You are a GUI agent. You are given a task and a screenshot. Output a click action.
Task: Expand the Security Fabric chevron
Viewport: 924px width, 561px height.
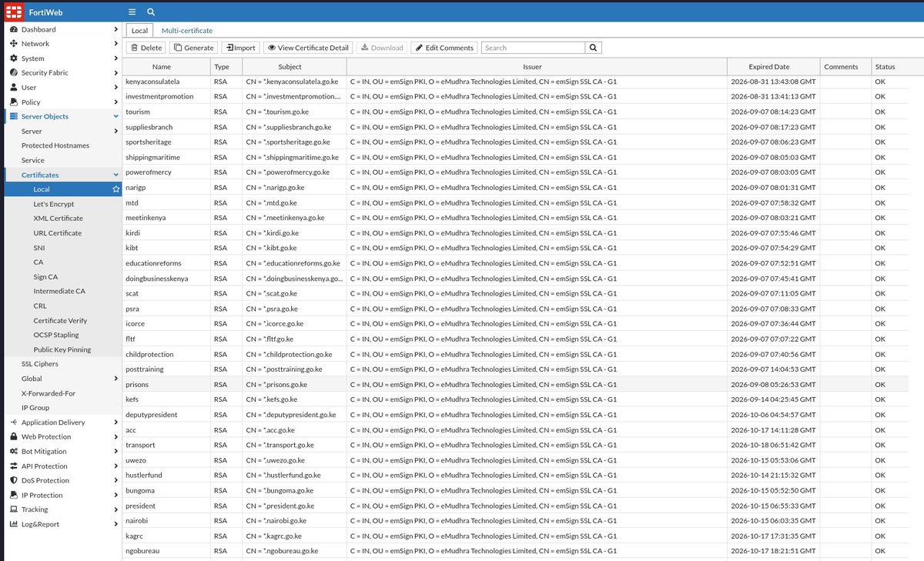coord(115,73)
